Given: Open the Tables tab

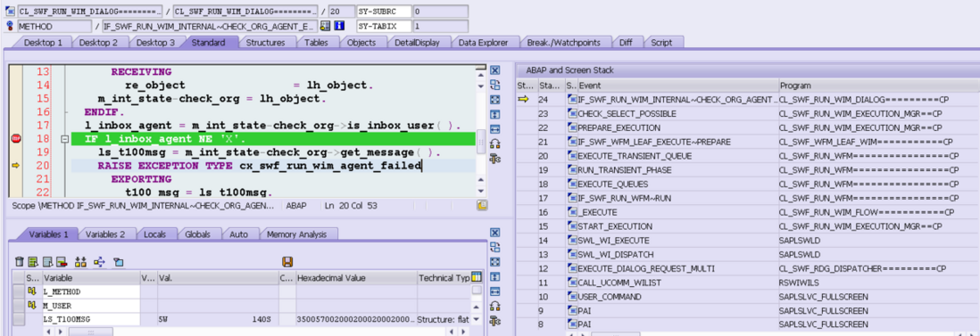Looking at the screenshot, I should coord(317,43).
